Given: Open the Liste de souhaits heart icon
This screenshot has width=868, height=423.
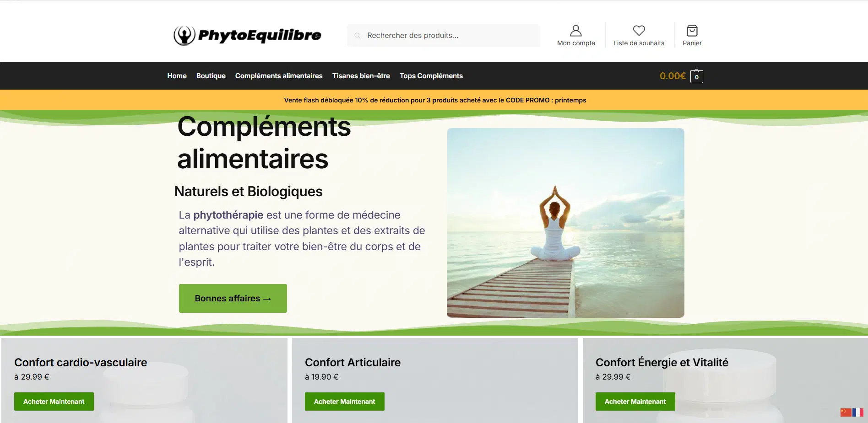Looking at the screenshot, I should tap(639, 31).
